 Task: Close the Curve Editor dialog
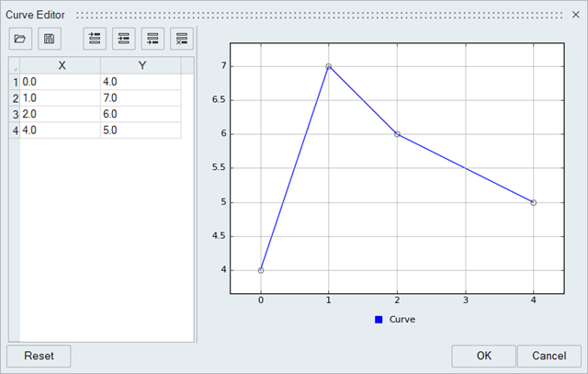pyautogui.click(x=576, y=16)
